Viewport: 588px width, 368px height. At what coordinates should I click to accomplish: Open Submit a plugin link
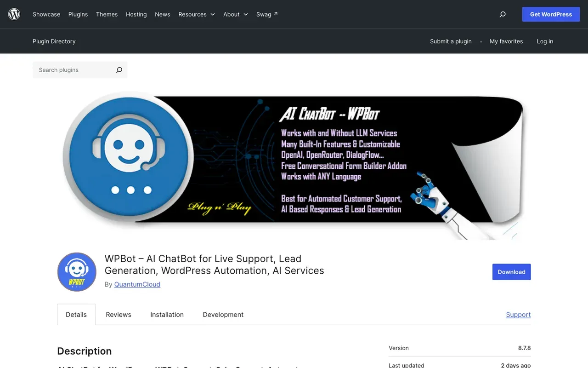click(x=451, y=41)
